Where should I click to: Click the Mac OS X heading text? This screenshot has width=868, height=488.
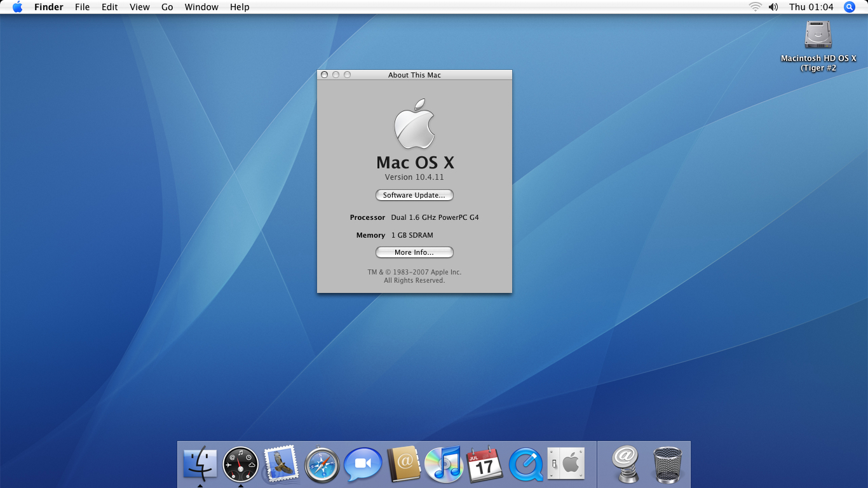tap(415, 162)
